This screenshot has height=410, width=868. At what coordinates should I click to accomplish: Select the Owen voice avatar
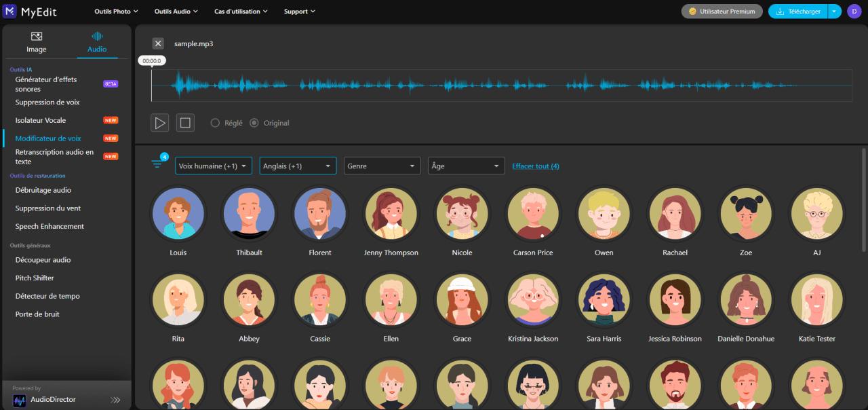tap(604, 213)
